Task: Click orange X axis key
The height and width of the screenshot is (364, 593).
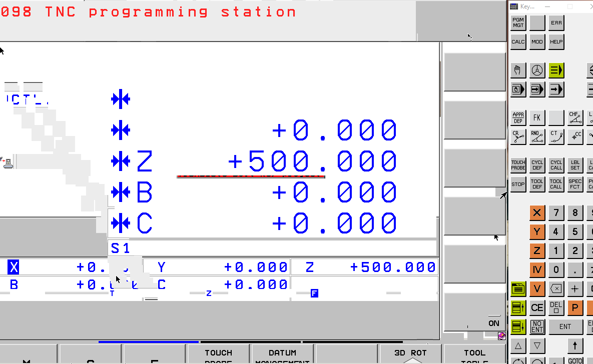Action: click(537, 213)
